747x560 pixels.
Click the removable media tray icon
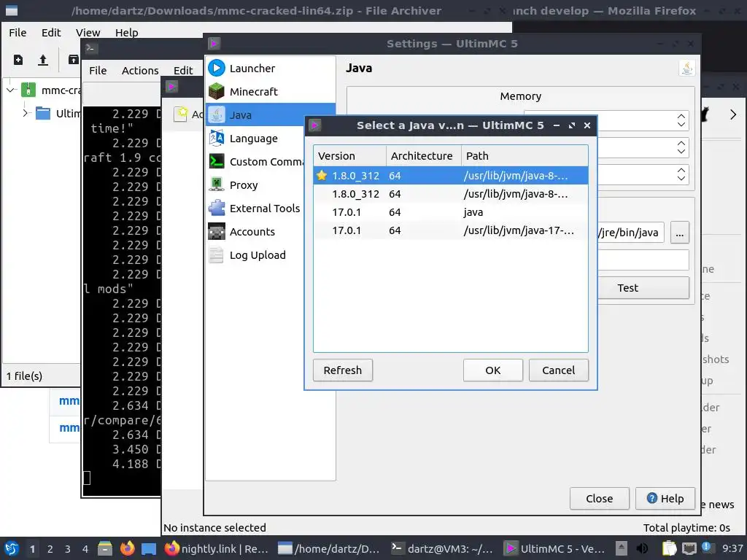click(x=622, y=548)
